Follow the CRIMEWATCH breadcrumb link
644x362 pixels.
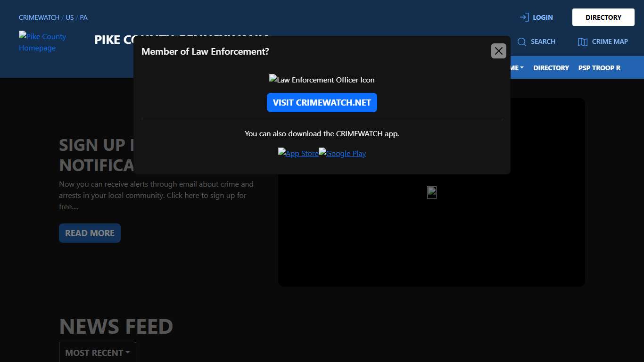tap(39, 17)
